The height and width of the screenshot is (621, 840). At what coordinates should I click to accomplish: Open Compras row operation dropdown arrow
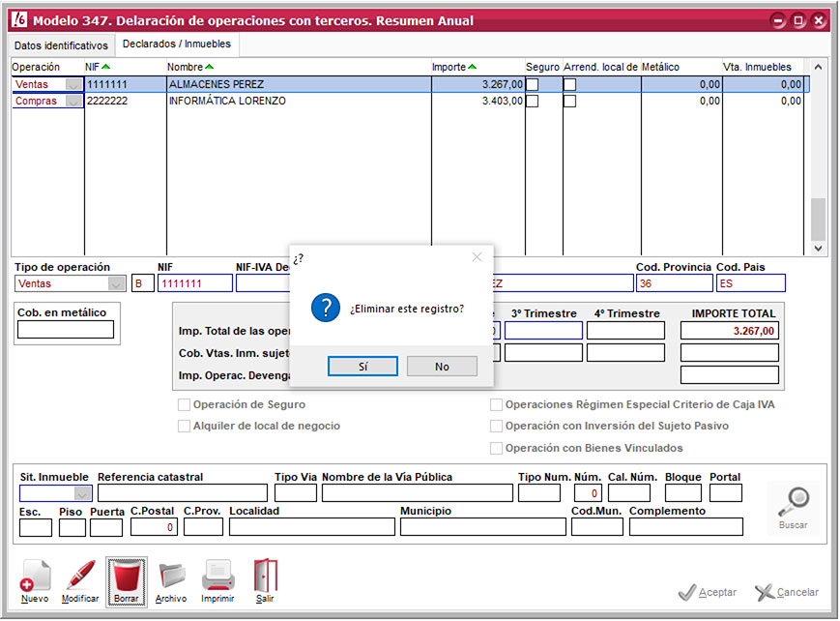pyautogui.click(x=73, y=101)
